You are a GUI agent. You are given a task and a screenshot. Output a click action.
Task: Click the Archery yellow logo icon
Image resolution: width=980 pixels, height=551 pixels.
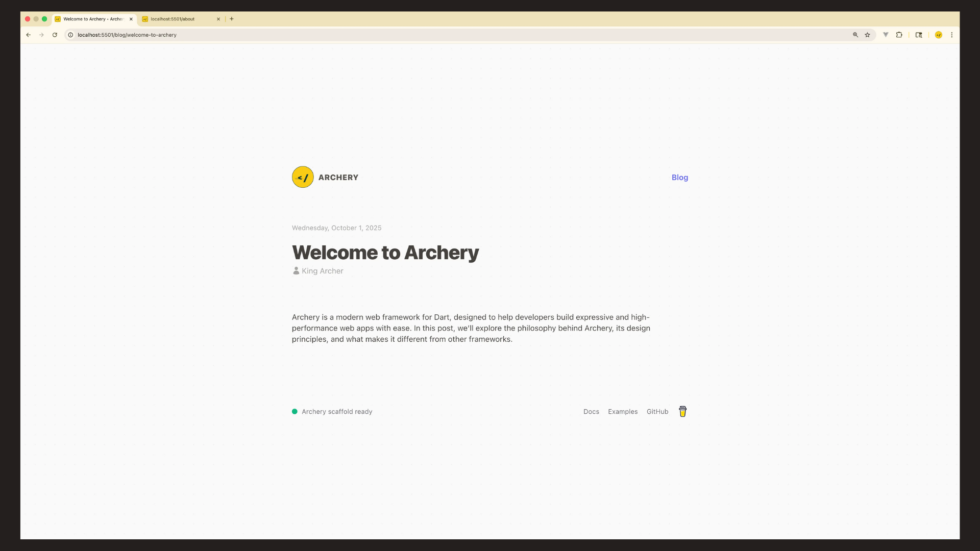point(303,177)
